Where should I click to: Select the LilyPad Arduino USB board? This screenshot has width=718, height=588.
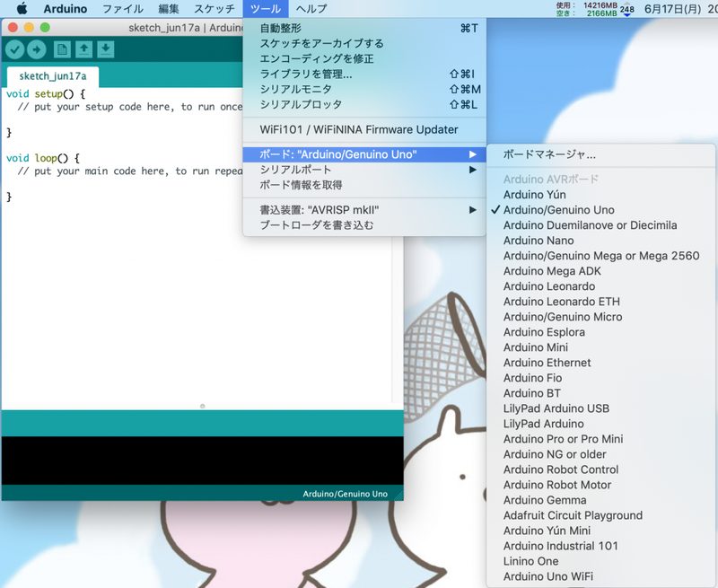600,408
